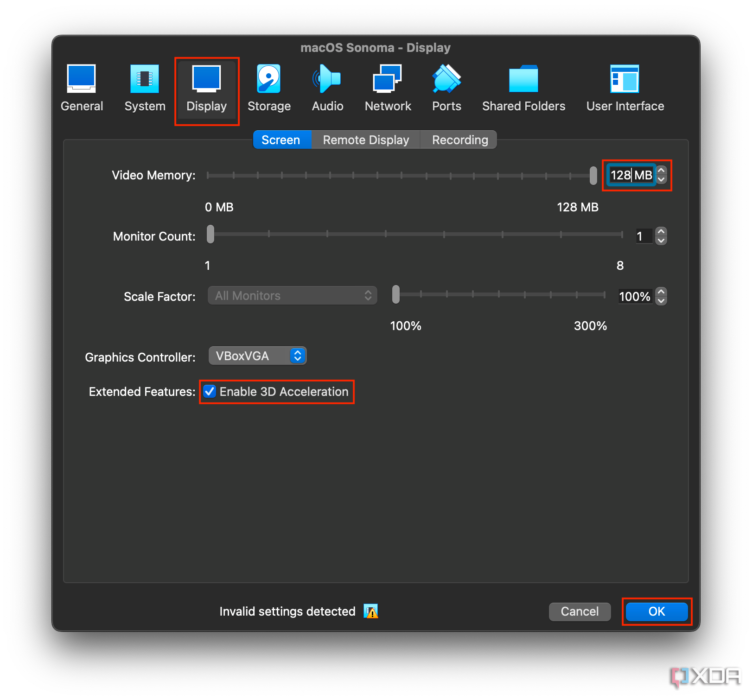Open the All Monitors scale factor dropdown
The image size is (752, 700).
[292, 296]
